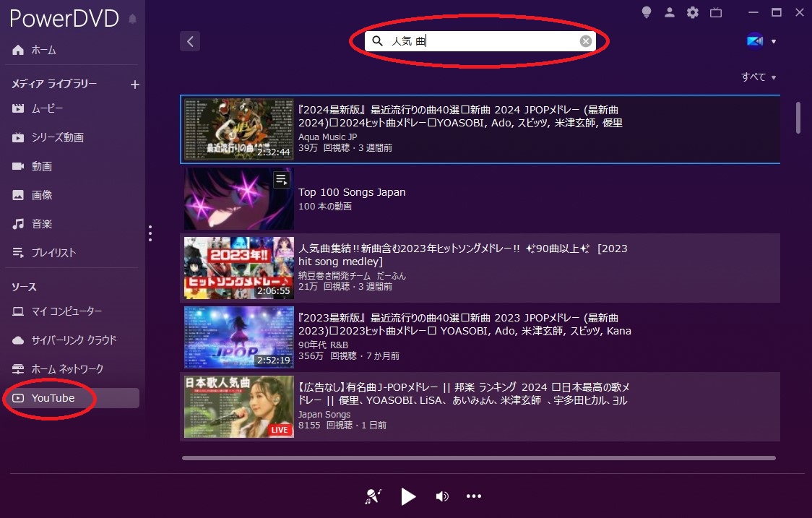Click the 100 本の動画 count text

coord(324,206)
